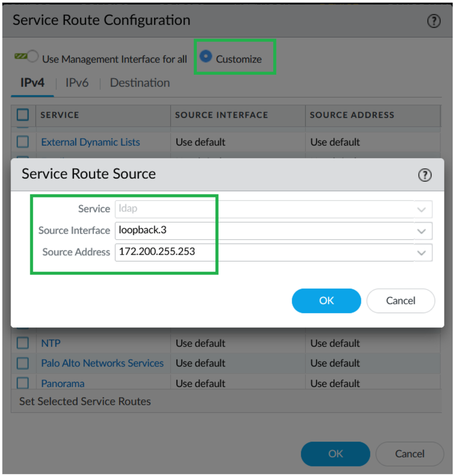This screenshot has width=454, height=476.
Task: Select the Customize radio button
Action: coord(206,57)
